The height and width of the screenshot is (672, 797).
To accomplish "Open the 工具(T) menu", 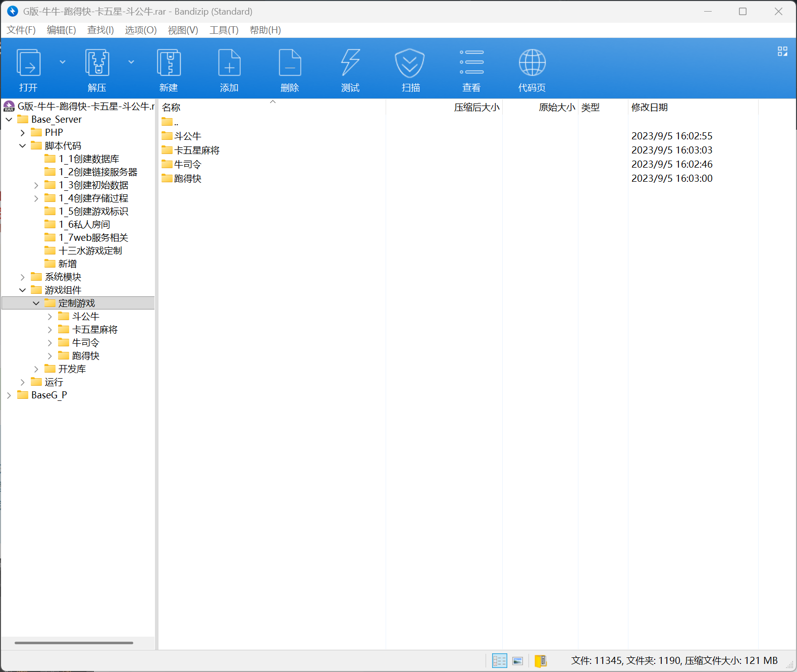I will pyautogui.click(x=224, y=30).
